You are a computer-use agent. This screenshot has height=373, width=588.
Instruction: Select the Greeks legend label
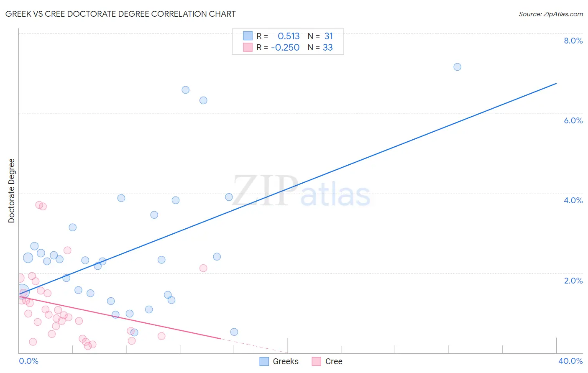tap(286, 361)
